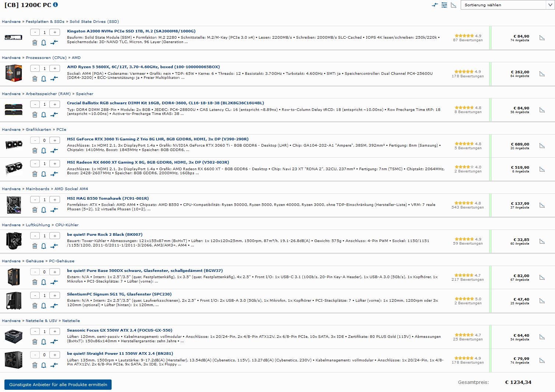Show price chart for the Ryzen 5 5600X
Image resolution: width=555 pixels, height=392 pixels.
coord(542,74)
